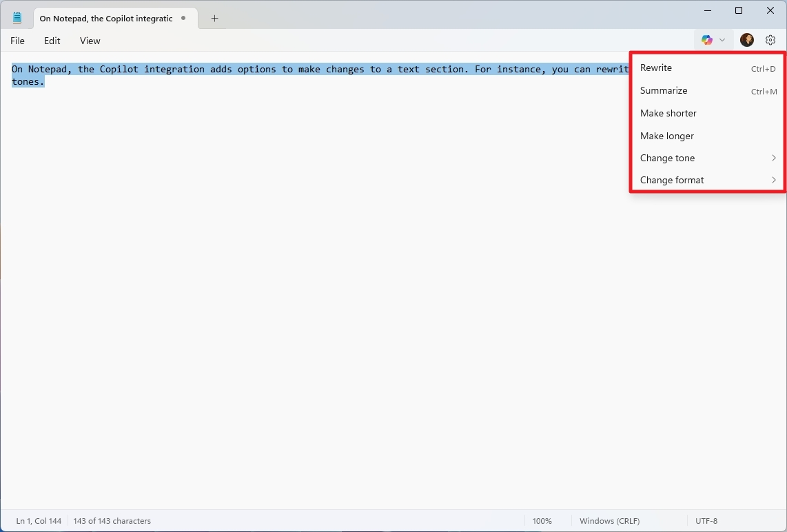The width and height of the screenshot is (787, 532).
Task: Click the account profile avatar
Action: 746,40
